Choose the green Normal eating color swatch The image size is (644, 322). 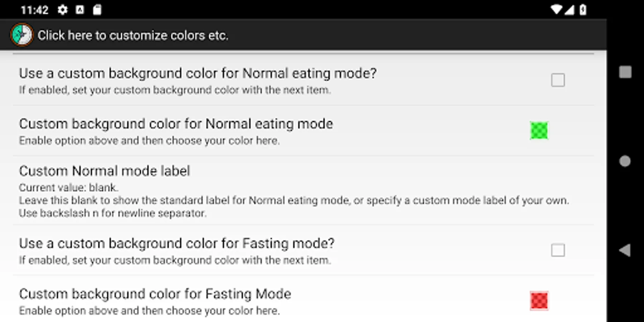[539, 131]
